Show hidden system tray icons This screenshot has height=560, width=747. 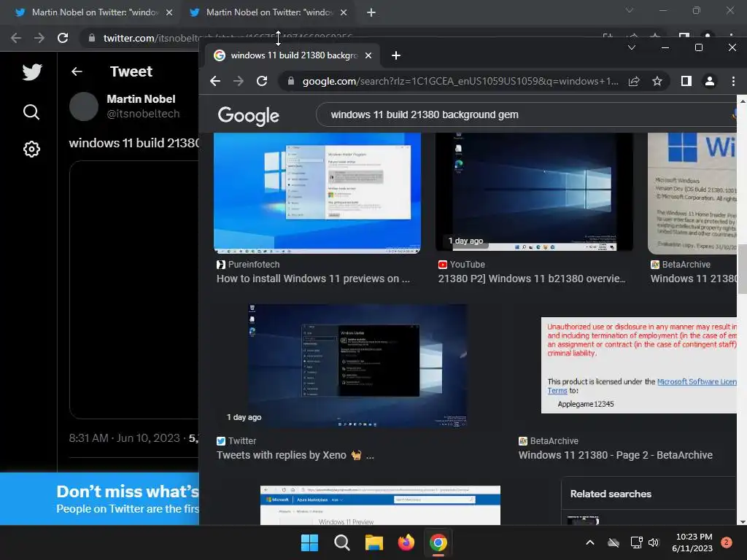click(589, 542)
